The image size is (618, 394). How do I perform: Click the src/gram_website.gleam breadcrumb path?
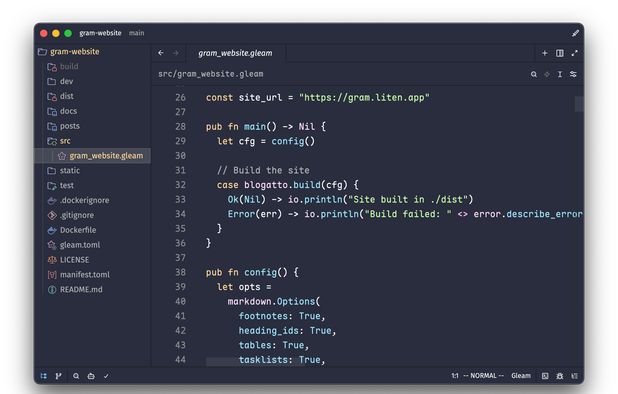(210, 74)
